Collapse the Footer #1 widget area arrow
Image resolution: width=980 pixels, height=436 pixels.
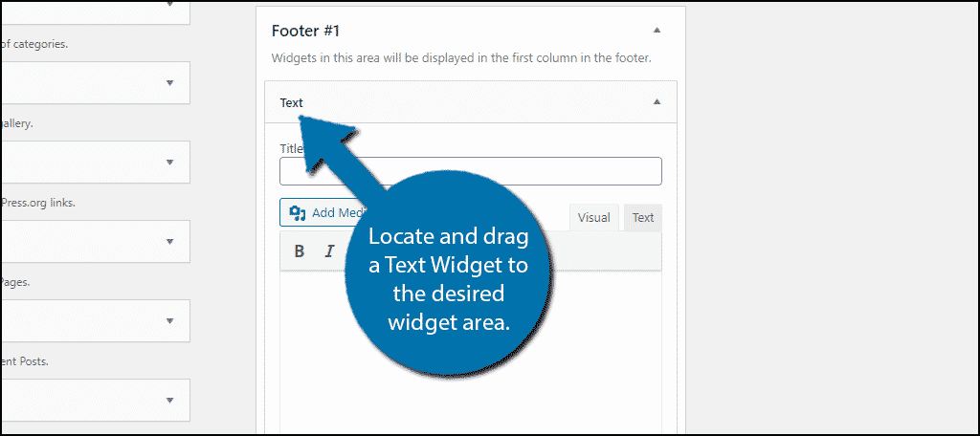(x=657, y=30)
